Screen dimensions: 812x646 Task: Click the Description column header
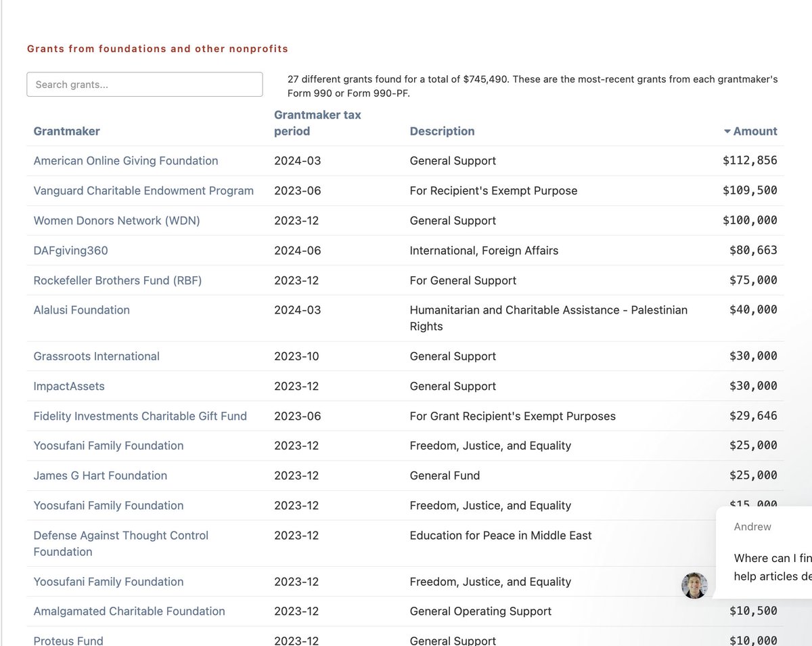[442, 131]
